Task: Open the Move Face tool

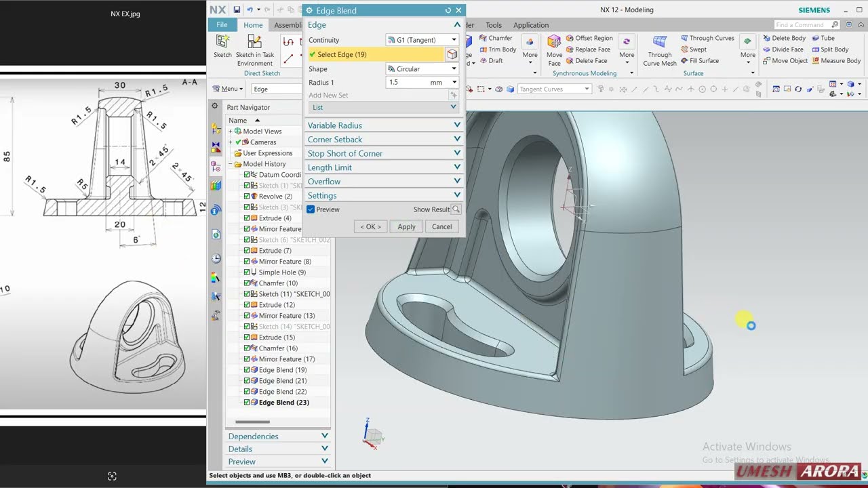Action: [x=554, y=50]
